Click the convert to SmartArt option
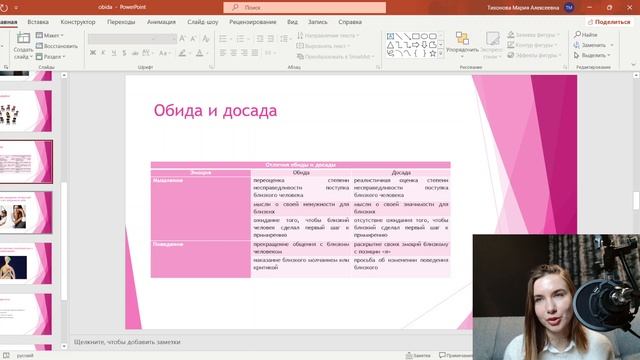This screenshot has width=640, height=360. pyautogui.click(x=336, y=56)
